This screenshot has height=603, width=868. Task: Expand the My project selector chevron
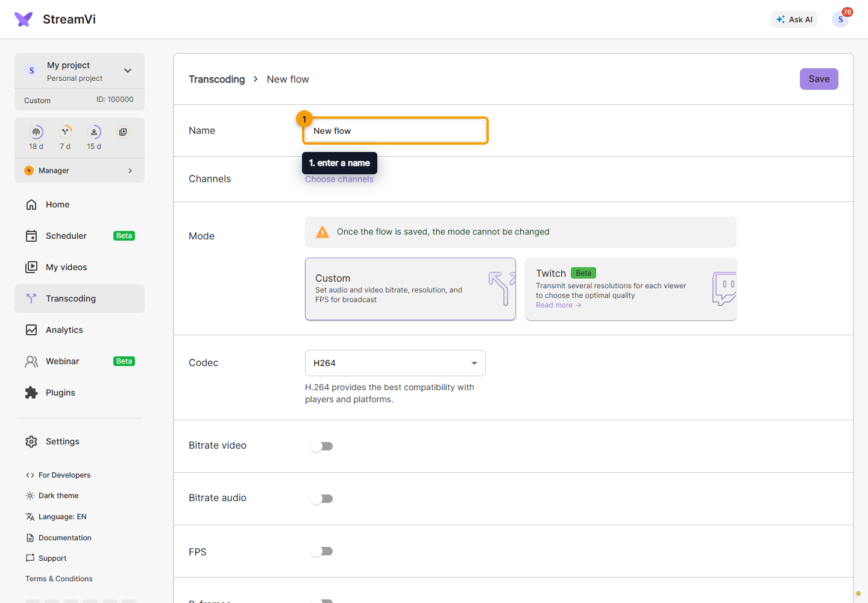pos(128,71)
